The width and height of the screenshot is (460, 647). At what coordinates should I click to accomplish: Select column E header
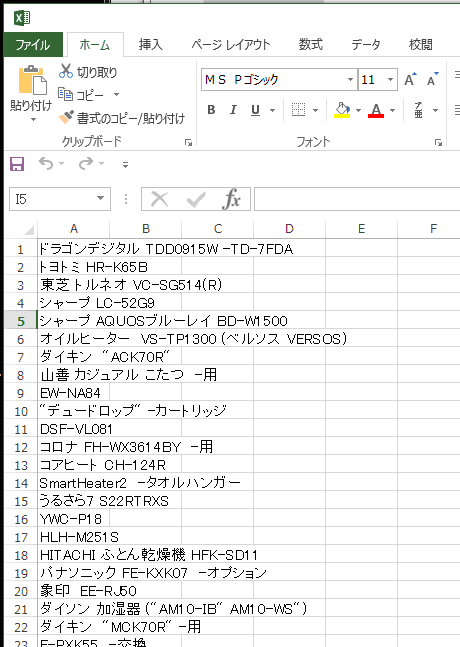361,229
